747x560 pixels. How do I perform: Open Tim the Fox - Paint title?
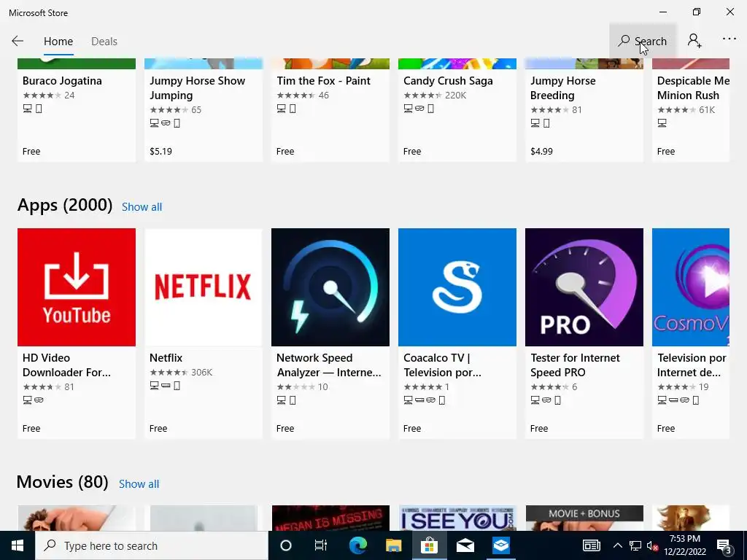pos(323,81)
